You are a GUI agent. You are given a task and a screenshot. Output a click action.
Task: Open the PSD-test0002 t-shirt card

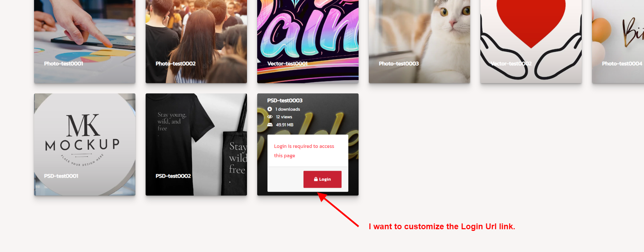pos(196,145)
